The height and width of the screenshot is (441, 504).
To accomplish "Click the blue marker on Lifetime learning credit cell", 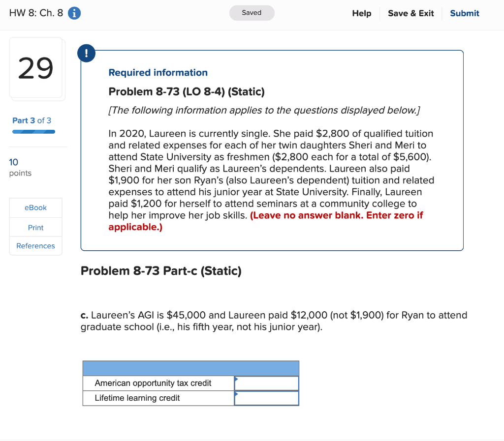I will 237,395.
